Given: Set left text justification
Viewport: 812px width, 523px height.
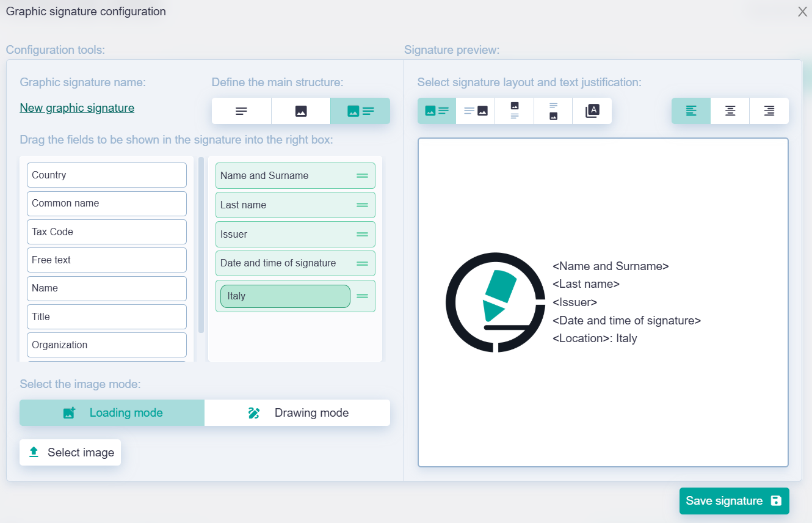Looking at the screenshot, I should coord(691,111).
